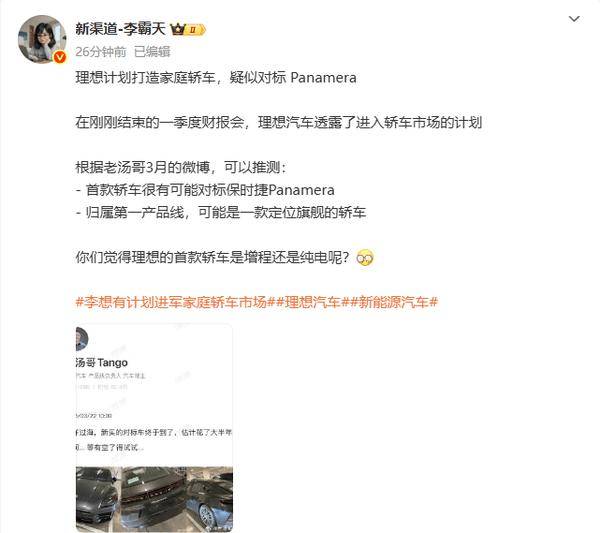The height and width of the screenshot is (533, 600).
Task: View edit history via 已编辑
Action: coord(152,52)
